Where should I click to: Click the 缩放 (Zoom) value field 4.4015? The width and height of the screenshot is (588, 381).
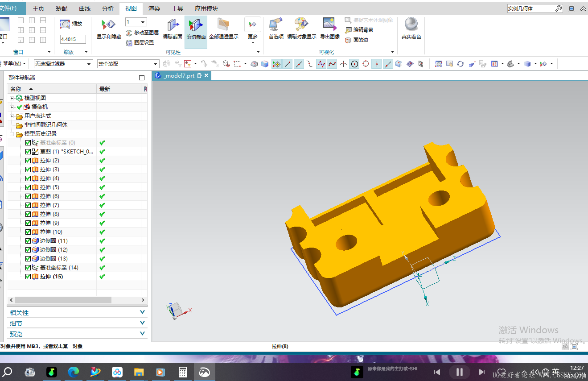click(x=73, y=39)
